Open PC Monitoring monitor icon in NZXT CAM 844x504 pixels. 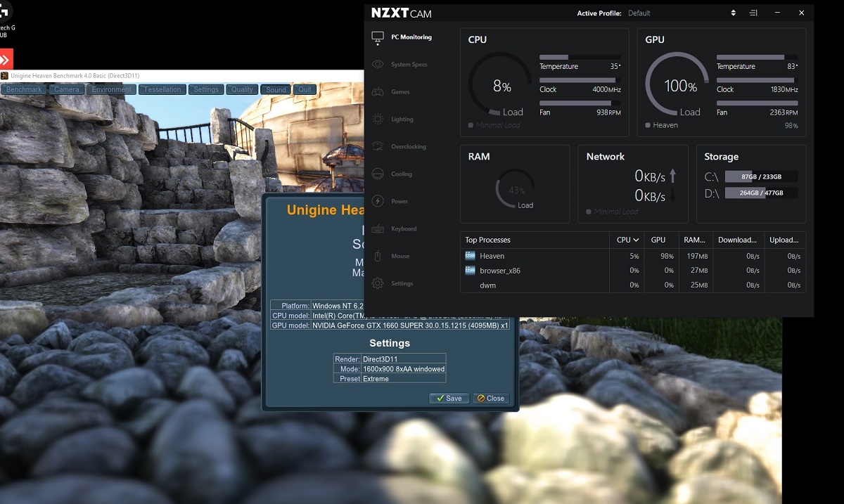[x=378, y=37]
